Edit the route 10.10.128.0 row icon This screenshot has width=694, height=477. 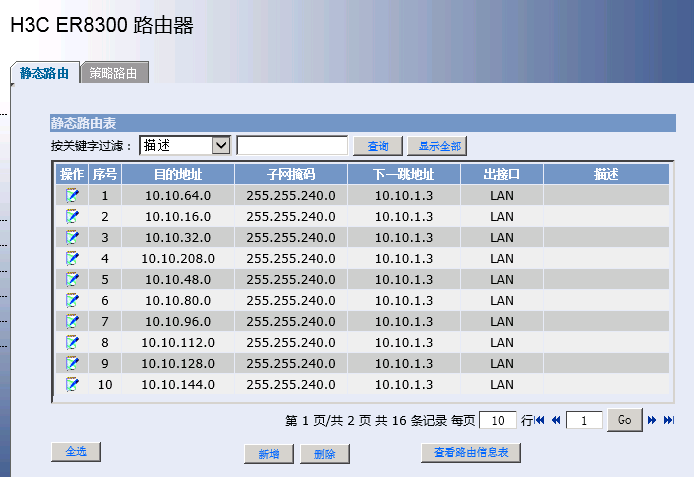click(x=72, y=363)
